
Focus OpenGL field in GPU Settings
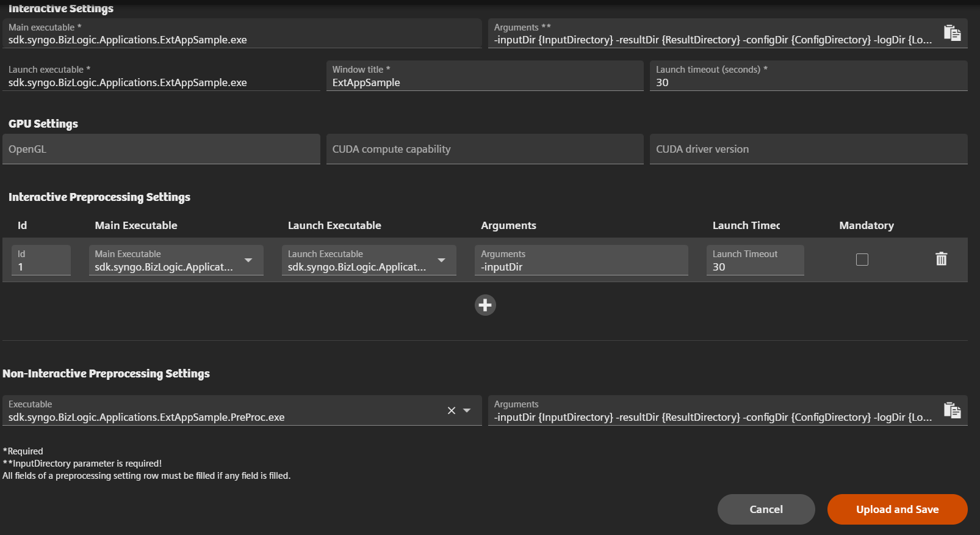point(161,149)
